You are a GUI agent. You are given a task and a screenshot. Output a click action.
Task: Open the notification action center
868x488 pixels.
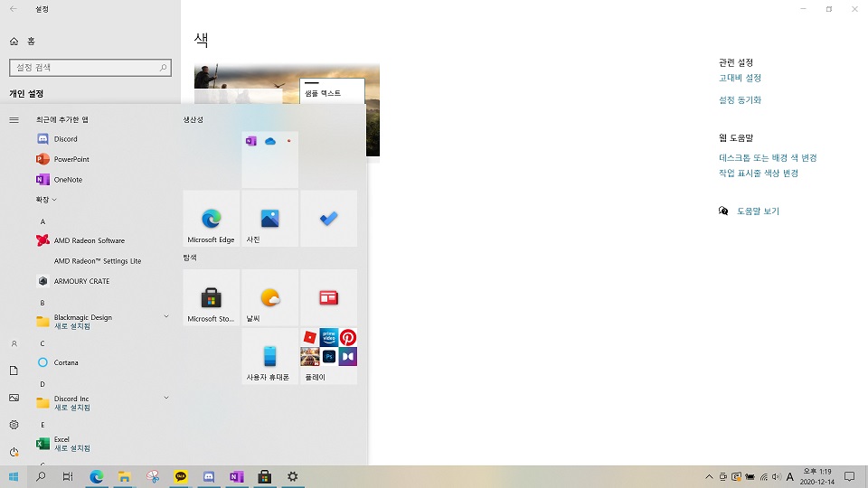point(850,477)
